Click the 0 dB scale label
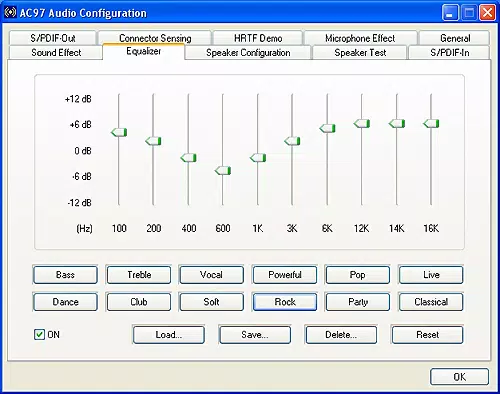Viewport: 500px width, 394px height. [83, 151]
